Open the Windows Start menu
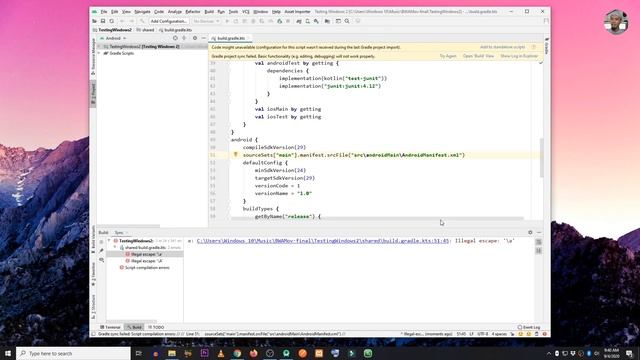 click(x=8, y=353)
